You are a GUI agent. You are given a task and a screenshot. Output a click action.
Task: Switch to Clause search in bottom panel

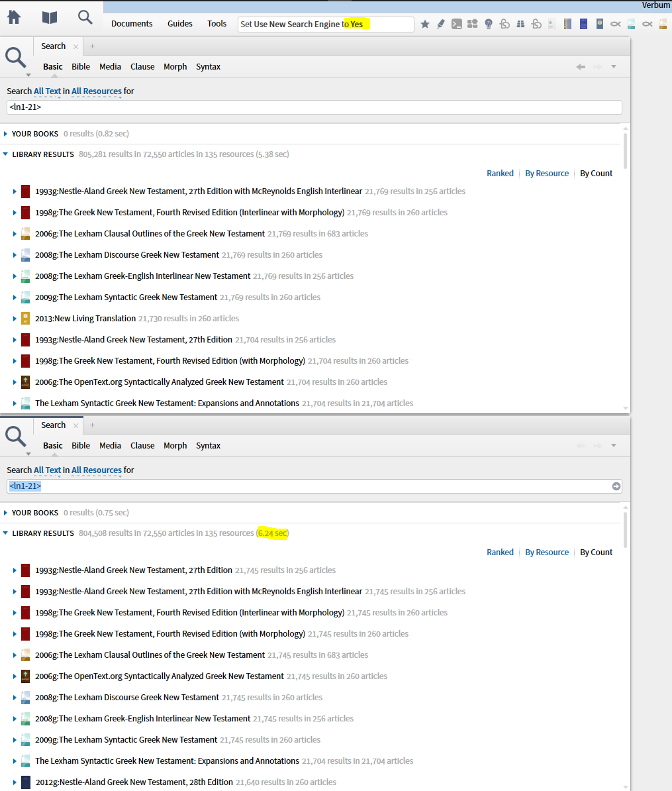[142, 445]
